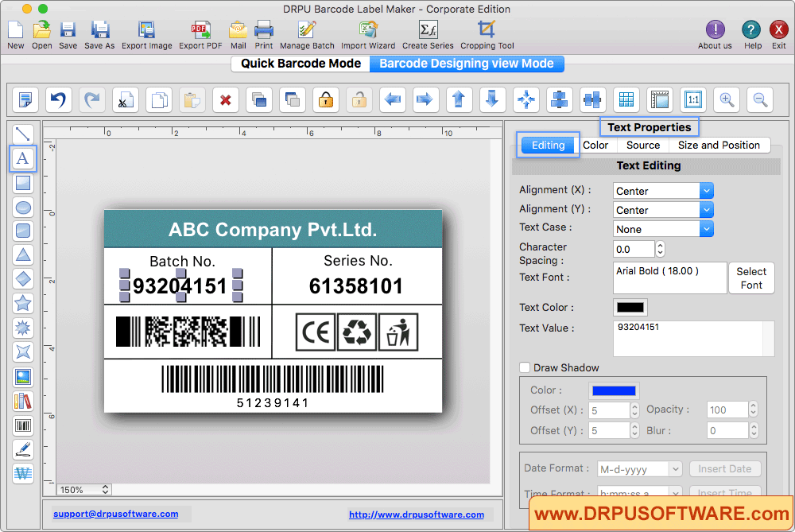The width and height of the screenshot is (795, 532).
Task: Open Size and Position tab
Action: click(719, 146)
